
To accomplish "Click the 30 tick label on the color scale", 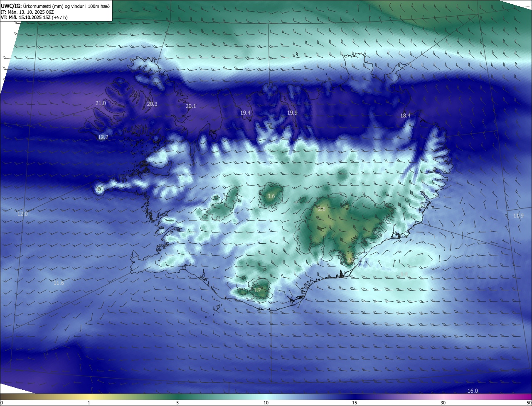I will coord(443,403).
